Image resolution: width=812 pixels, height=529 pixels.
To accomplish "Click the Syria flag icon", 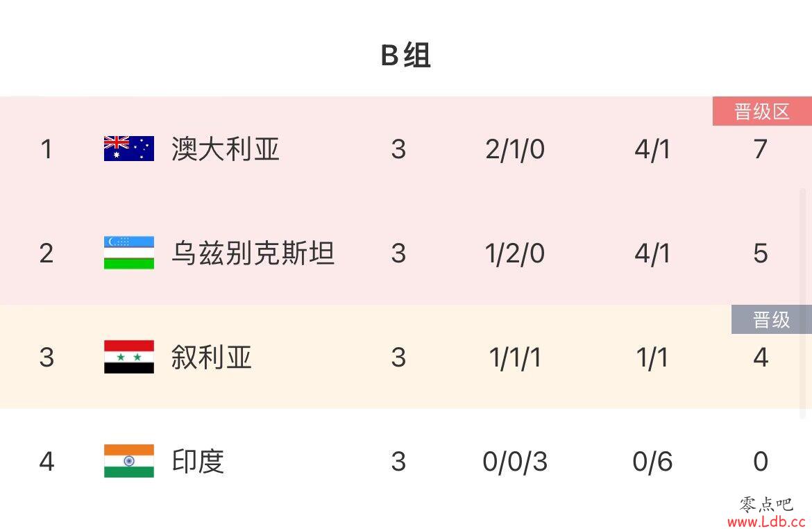I will [129, 357].
